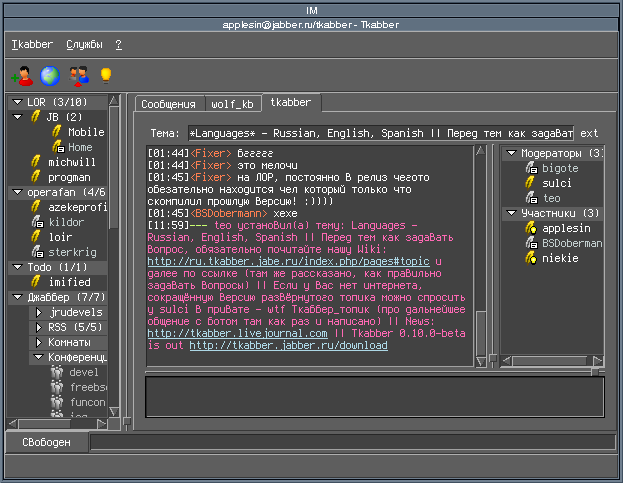Open service discovery via the globe icon
The height and width of the screenshot is (483, 623).
tap(49, 75)
